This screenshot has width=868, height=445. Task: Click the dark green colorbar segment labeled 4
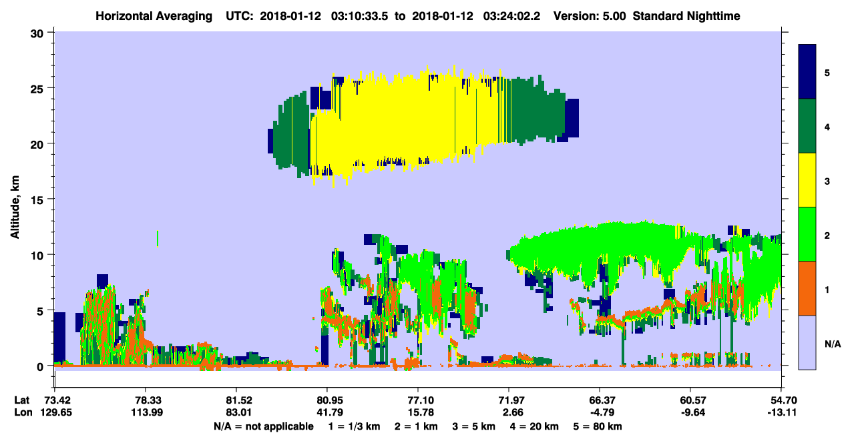pos(807,125)
